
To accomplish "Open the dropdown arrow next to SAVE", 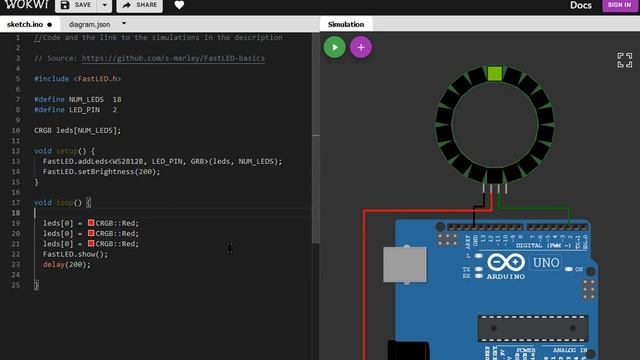I will [x=104, y=5].
